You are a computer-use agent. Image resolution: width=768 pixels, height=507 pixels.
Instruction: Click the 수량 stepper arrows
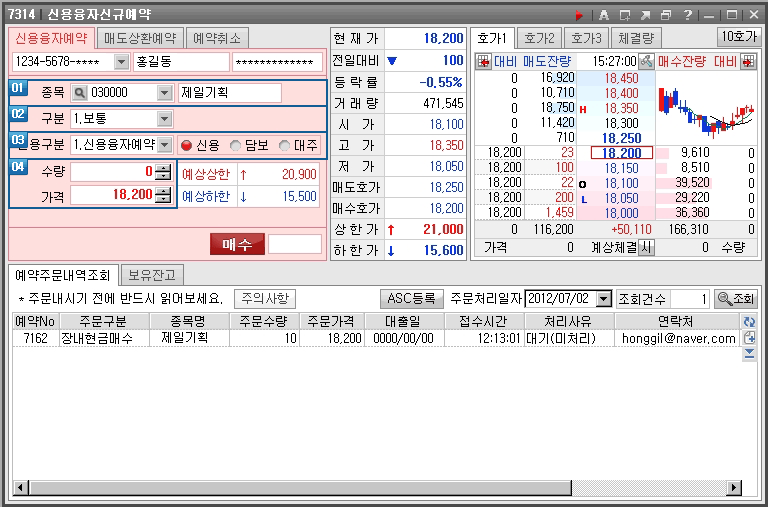[164, 172]
